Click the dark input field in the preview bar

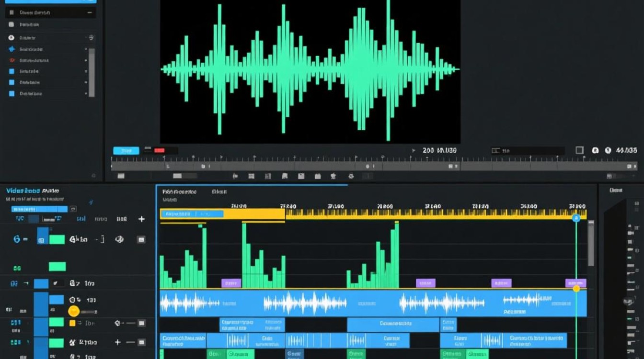pos(527,150)
